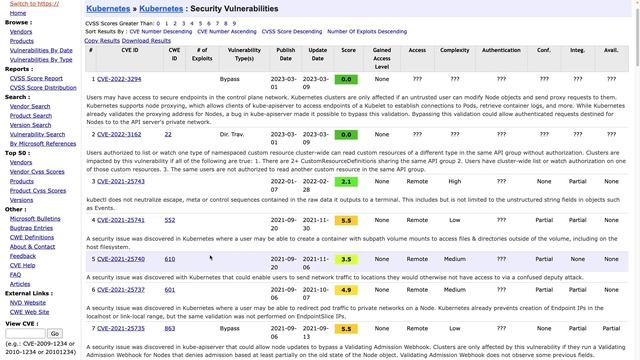This screenshot has height=360, width=640.
Task: Sort by CVE Number Ascending
Action: pos(227,31)
